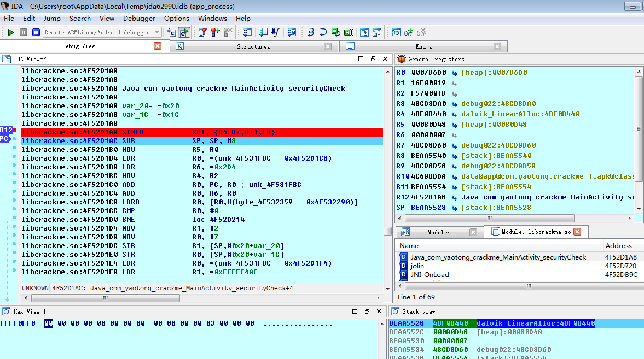Follow the R0 register jump arrow
The width and height of the screenshot is (644, 359).
click(454, 73)
